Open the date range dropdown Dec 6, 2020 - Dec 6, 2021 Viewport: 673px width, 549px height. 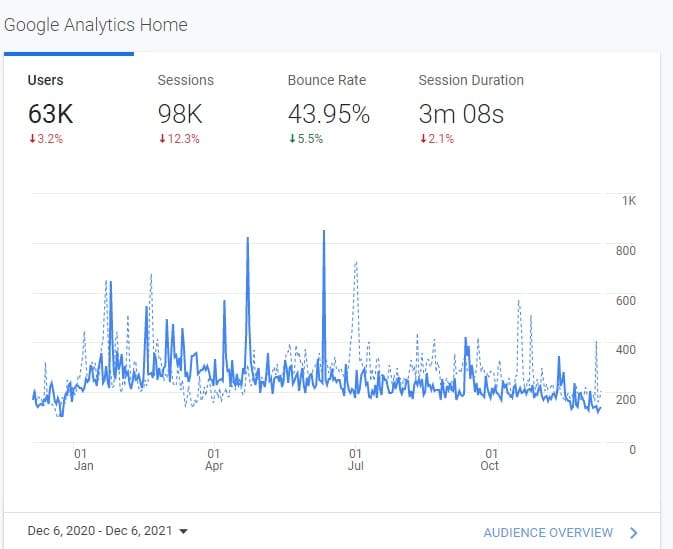click(107, 531)
